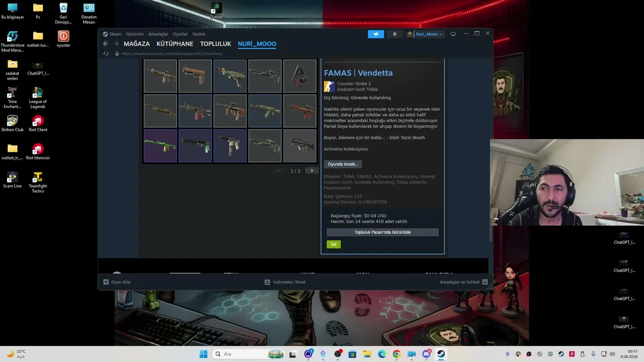This screenshot has height=362, width=644.
Task: Select silenced pistol with teal grip item
Action: pyautogui.click(x=195, y=146)
